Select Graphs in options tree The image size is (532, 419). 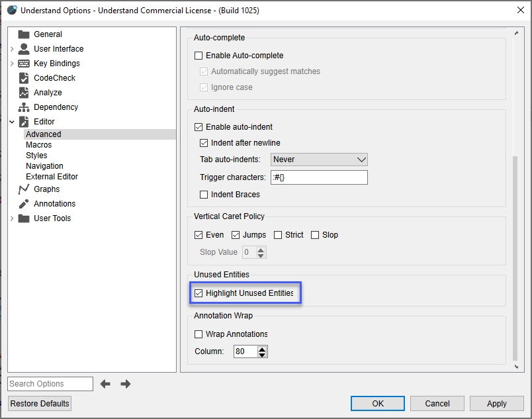[x=46, y=189]
